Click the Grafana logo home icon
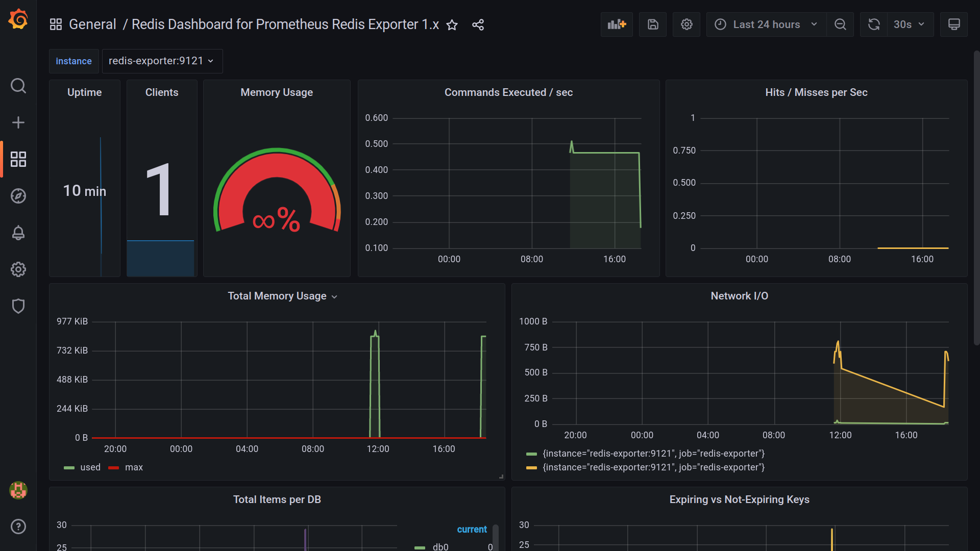 click(18, 19)
